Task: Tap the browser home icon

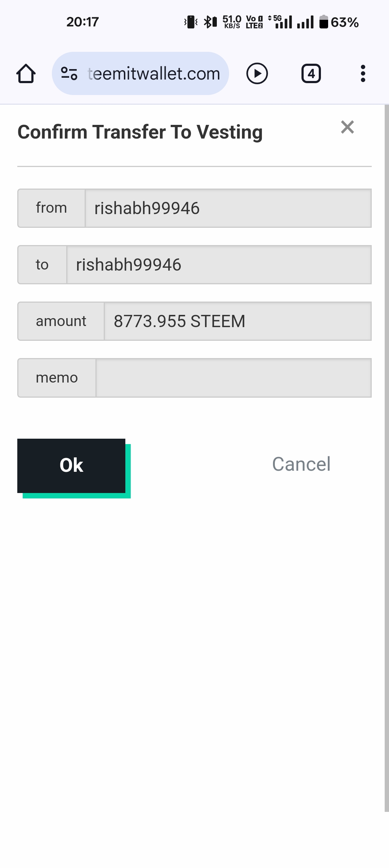Action: click(x=26, y=74)
